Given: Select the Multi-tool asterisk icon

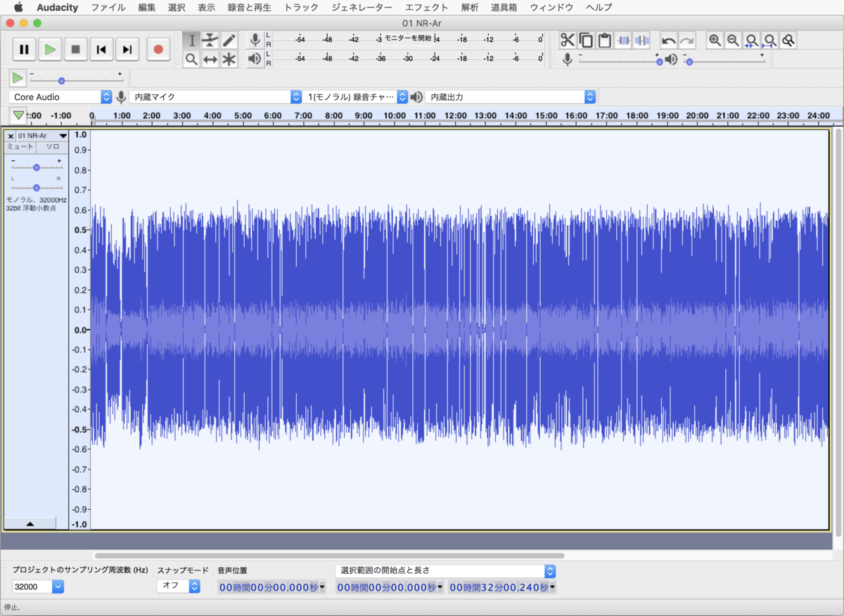Looking at the screenshot, I should coord(229,60).
